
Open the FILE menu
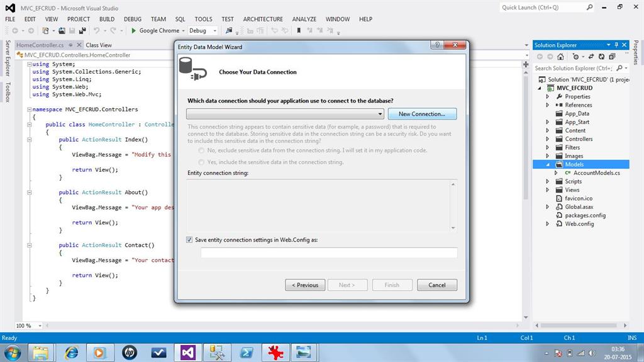coord(10,19)
